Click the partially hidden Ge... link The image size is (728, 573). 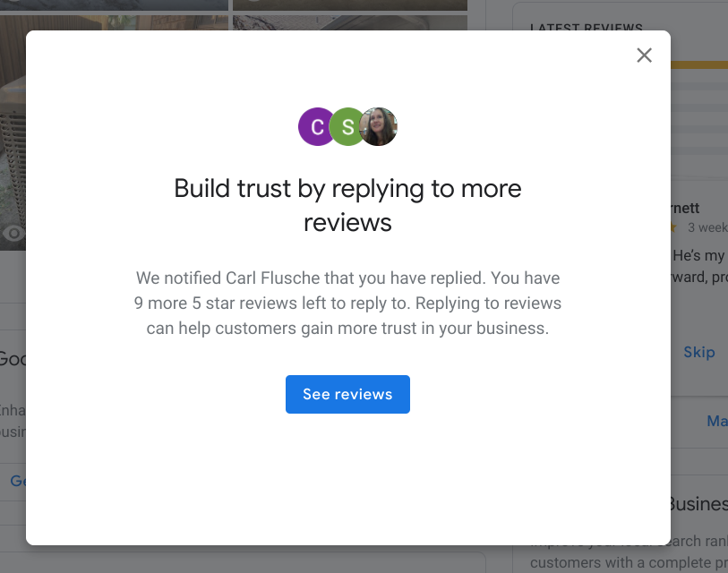click(x=18, y=481)
